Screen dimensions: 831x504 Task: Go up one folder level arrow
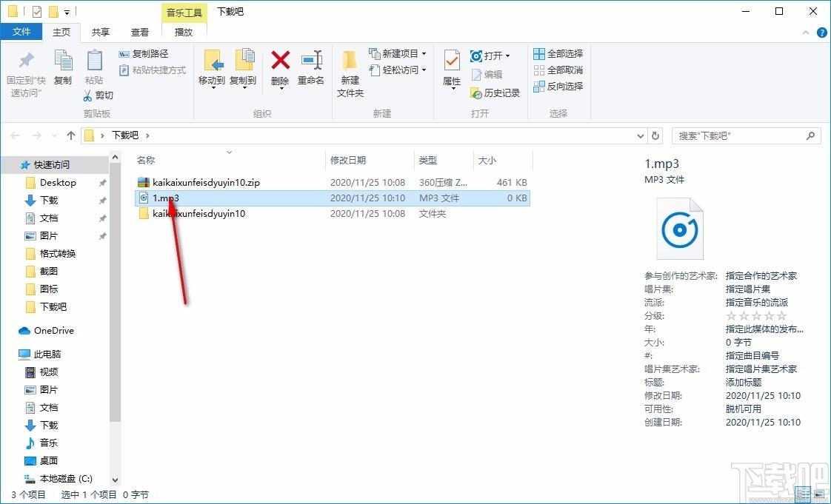[71, 135]
